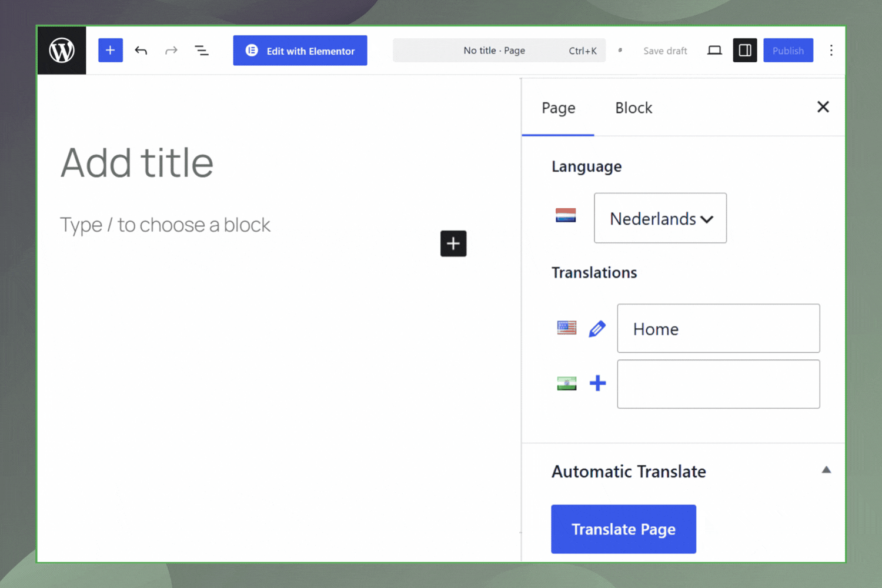Click the India flag icon
882x588 pixels.
click(x=567, y=383)
